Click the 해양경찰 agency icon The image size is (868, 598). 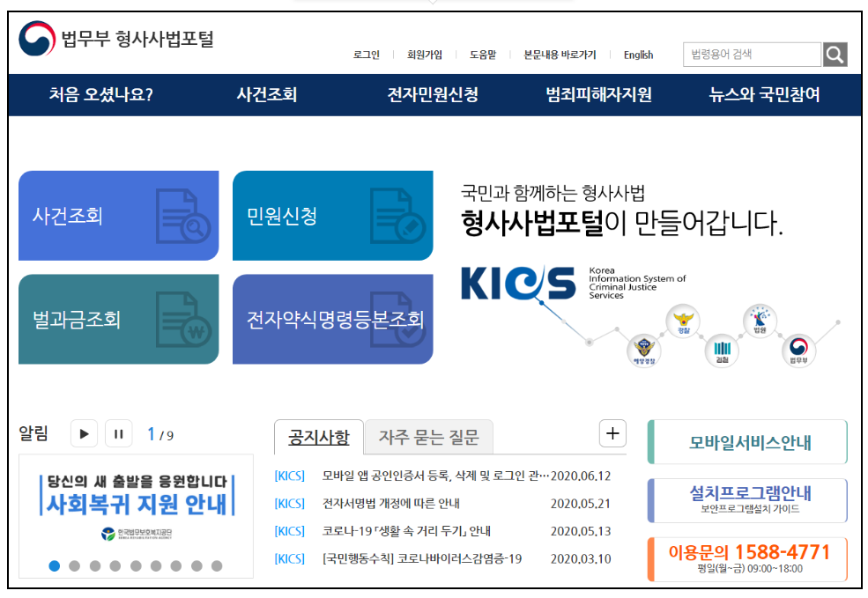(x=644, y=350)
